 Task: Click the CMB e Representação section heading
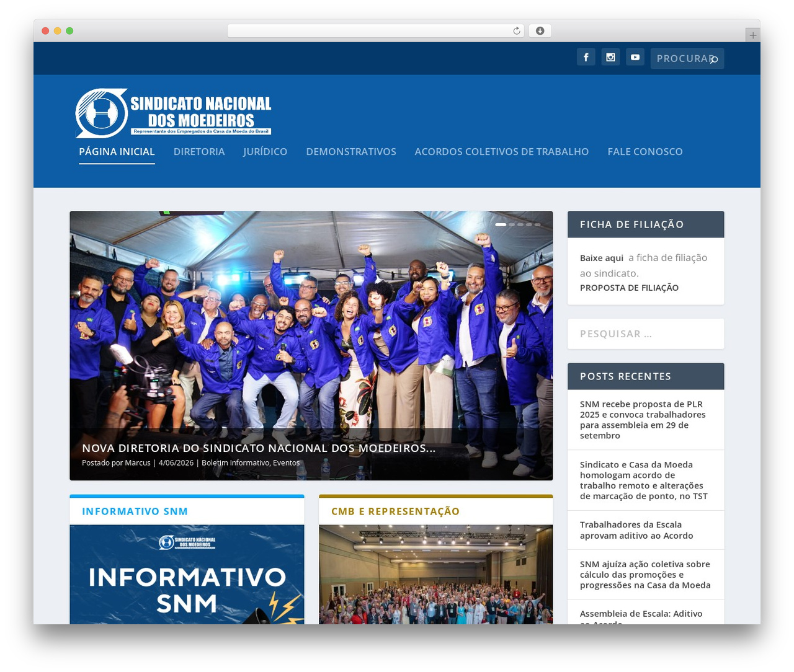click(x=395, y=511)
